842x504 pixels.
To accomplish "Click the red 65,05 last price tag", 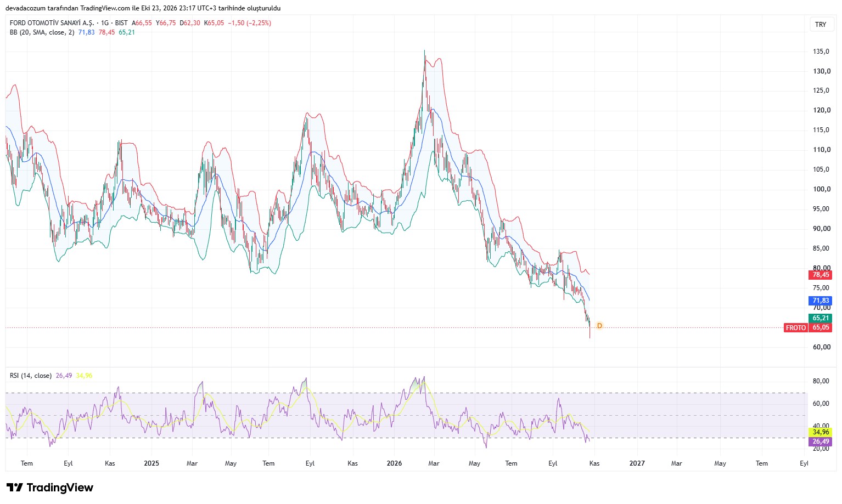I will click(821, 327).
